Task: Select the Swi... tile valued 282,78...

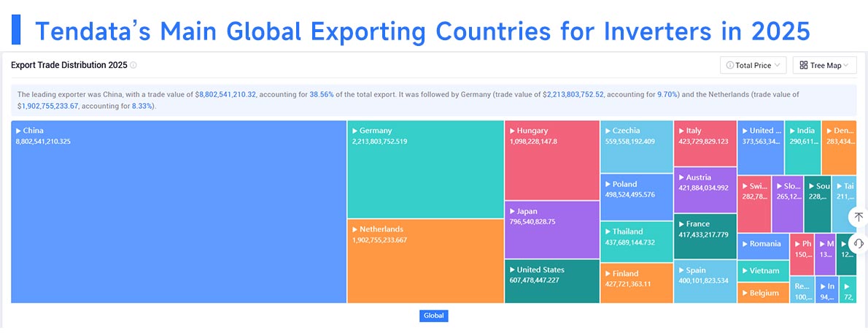Action: coord(754,204)
